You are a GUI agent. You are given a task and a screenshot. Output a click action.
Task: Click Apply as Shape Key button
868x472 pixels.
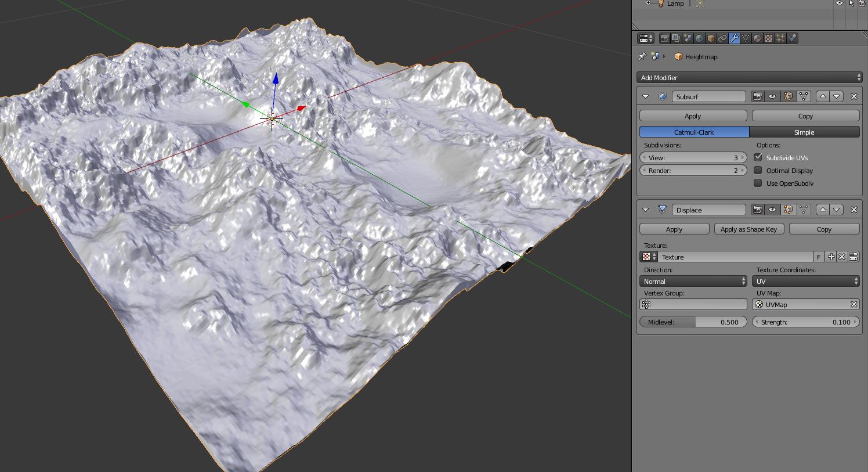point(749,229)
